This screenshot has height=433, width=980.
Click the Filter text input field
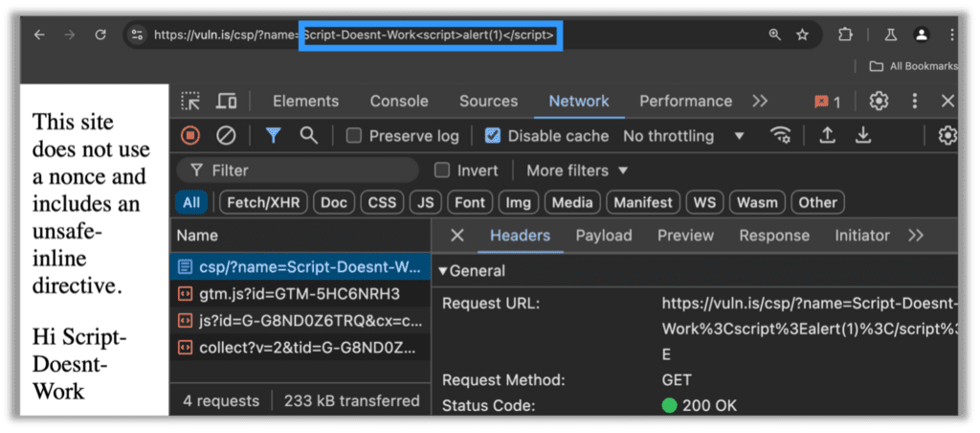coord(306,171)
